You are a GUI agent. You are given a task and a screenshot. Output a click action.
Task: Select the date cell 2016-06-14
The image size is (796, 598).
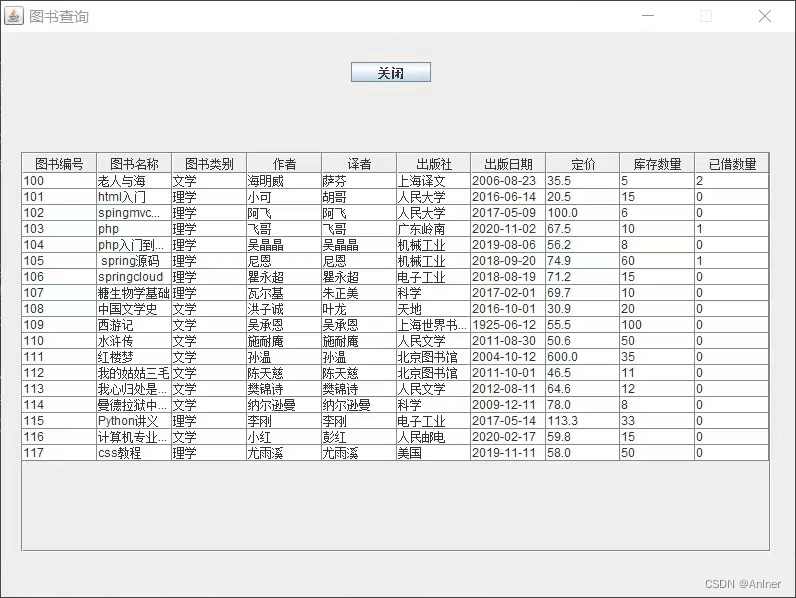point(508,197)
